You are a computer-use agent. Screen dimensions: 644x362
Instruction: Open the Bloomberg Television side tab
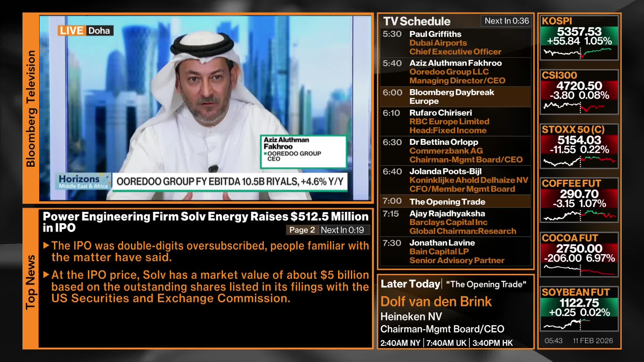coord(31,108)
